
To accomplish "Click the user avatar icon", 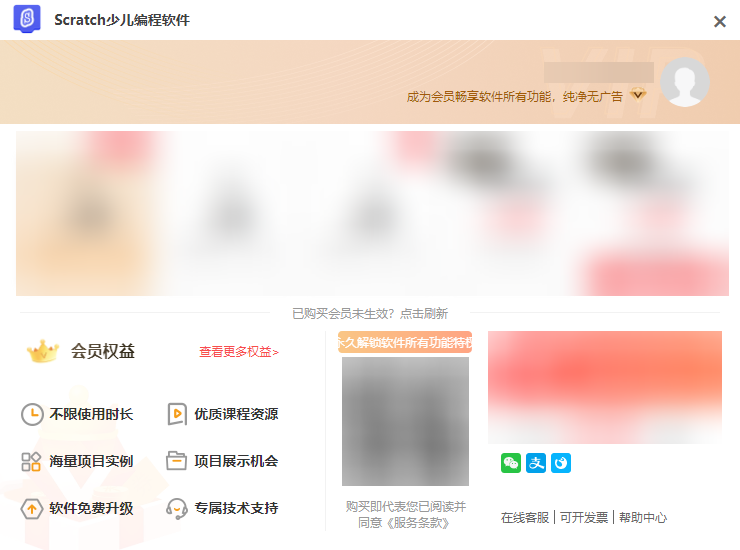I will [x=685, y=82].
